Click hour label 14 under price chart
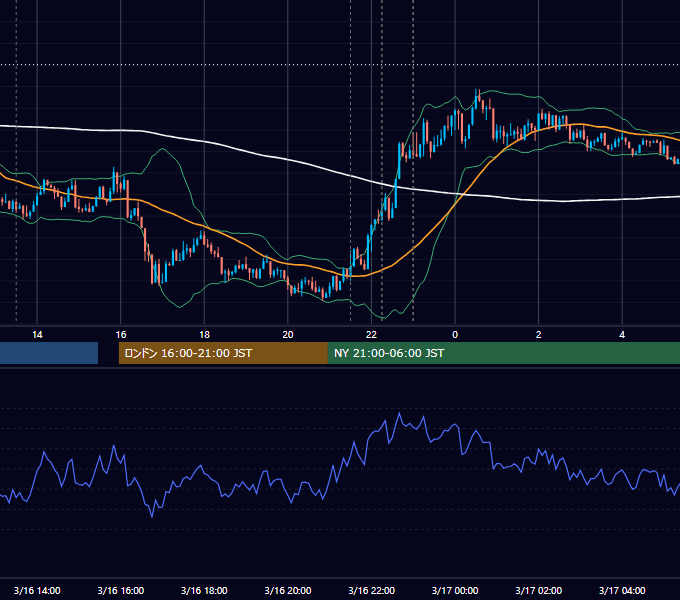 coord(37,335)
